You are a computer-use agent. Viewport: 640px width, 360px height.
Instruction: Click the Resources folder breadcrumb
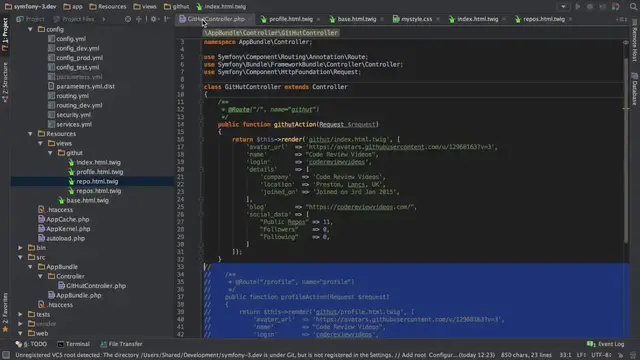(108, 7)
